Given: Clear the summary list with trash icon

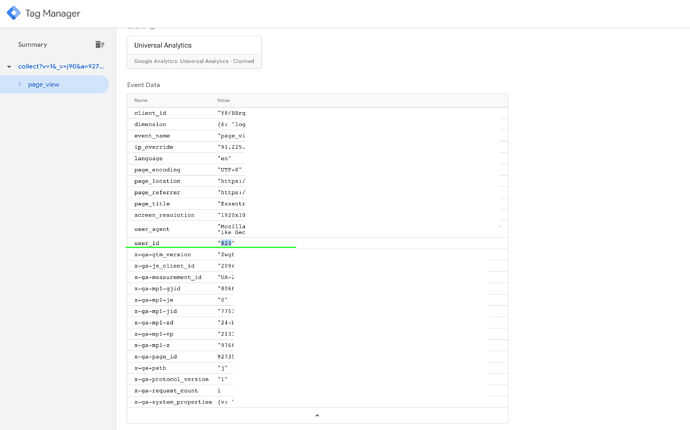Looking at the screenshot, I should [100, 44].
